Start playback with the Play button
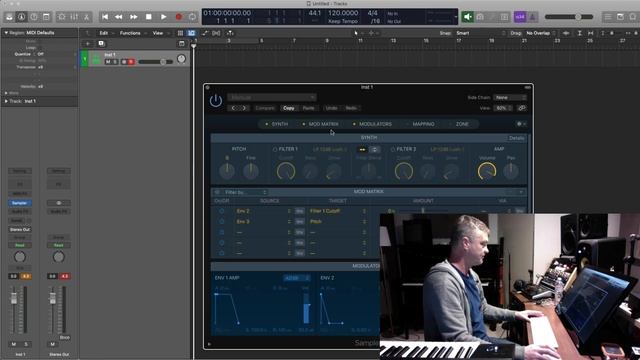 point(163,17)
